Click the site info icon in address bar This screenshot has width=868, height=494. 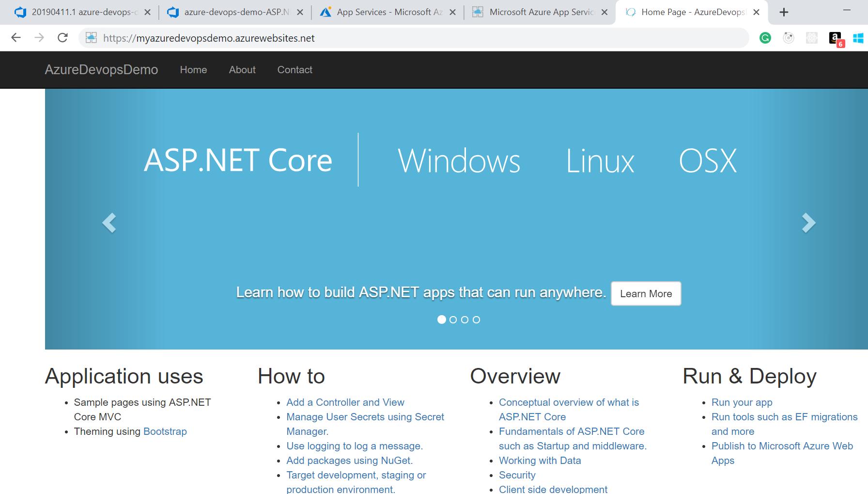tap(91, 38)
